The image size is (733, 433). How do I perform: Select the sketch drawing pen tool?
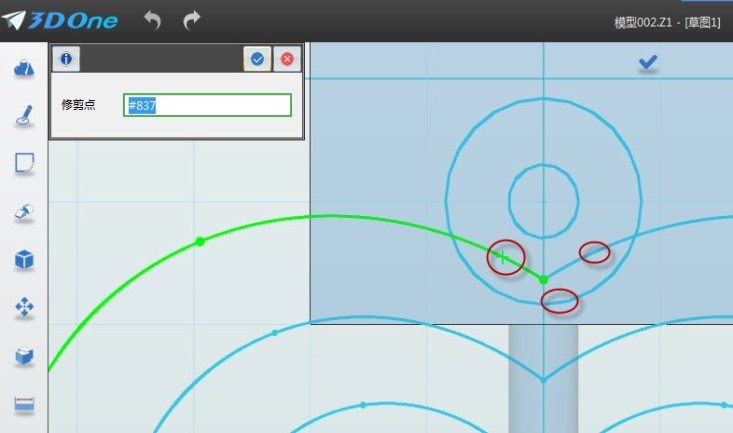(x=25, y=117)
